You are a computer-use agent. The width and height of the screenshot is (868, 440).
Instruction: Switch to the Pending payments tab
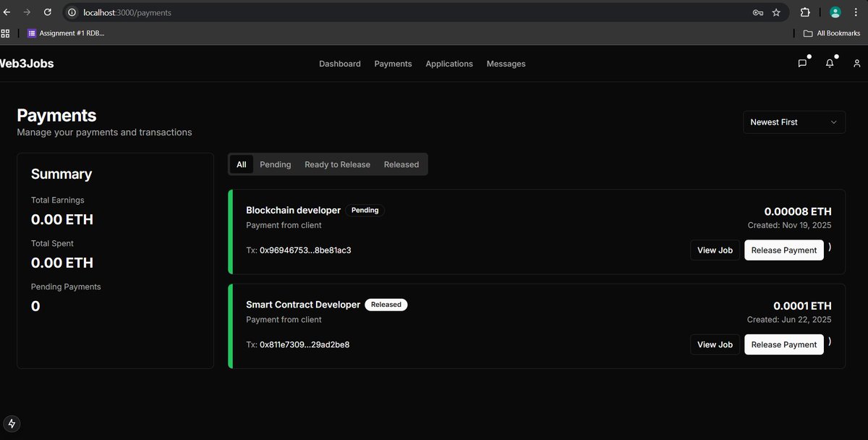pyautogui.click(x=275, y=164)
